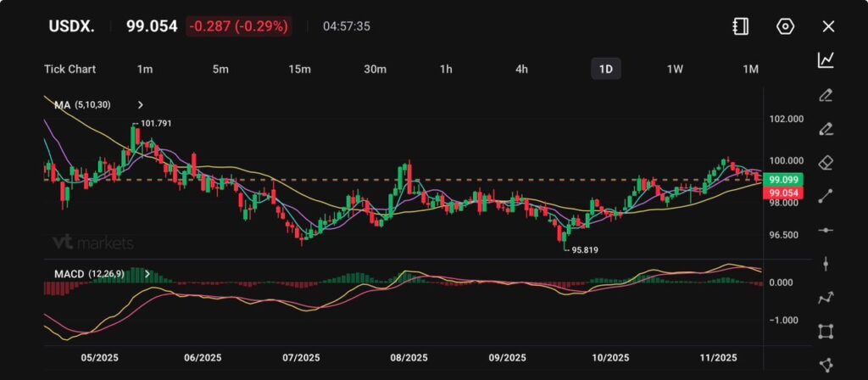The width and height of the screenshot is (868, 380).
Task: Select the 1m timeframe
Action: point(144,69)
